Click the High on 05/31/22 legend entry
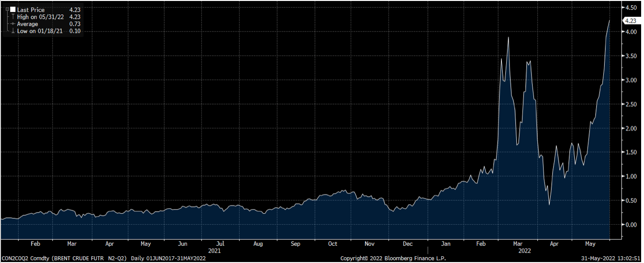644x263 pixels. point(40,17)
